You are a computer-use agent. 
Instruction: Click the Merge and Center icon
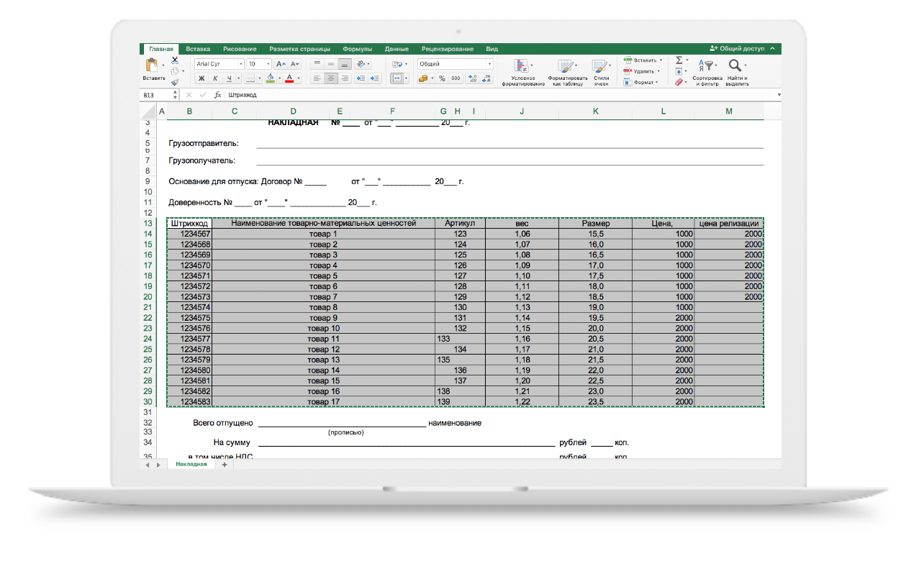click(x=397, y=78)
